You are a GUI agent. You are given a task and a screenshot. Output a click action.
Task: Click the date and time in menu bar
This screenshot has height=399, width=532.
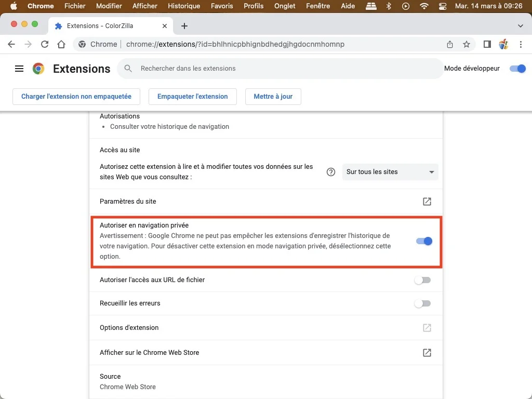click(488, 6)
